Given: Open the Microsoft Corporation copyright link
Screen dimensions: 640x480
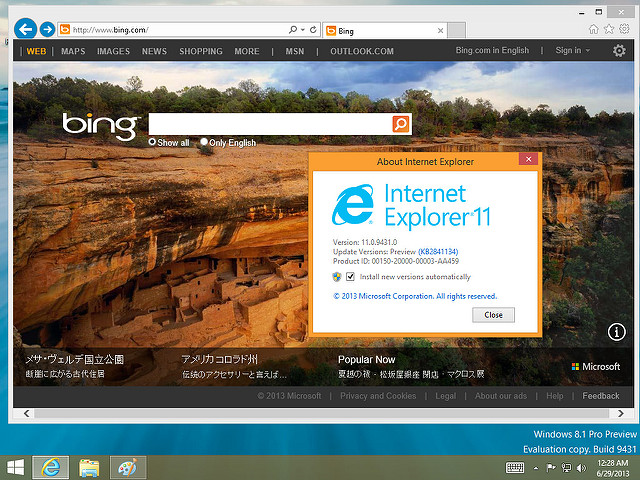Looking at the screenshot, I should pyautogui.click(x=415, y=296).
